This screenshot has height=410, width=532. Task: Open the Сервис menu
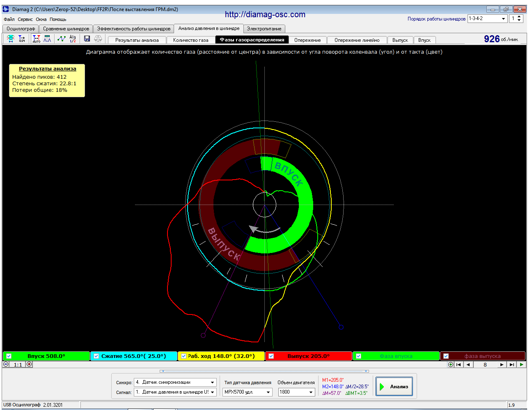pos(25,19)
